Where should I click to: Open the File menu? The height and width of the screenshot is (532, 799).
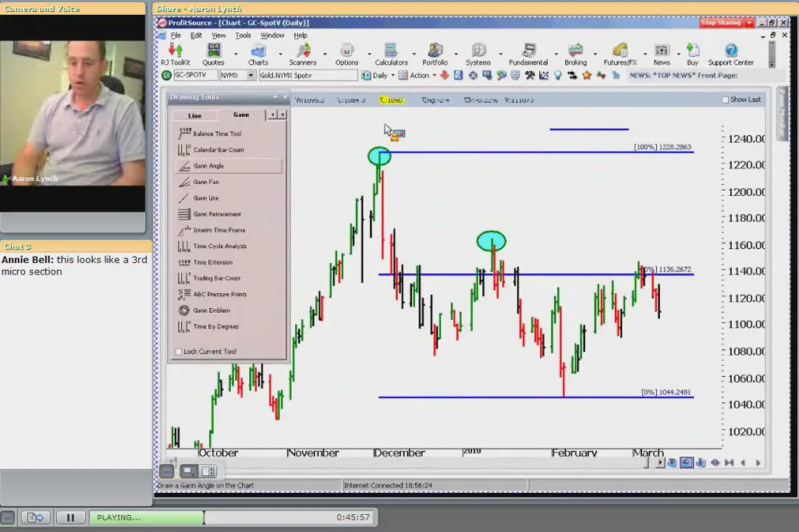pyautogui.click(x=176, y=35)
